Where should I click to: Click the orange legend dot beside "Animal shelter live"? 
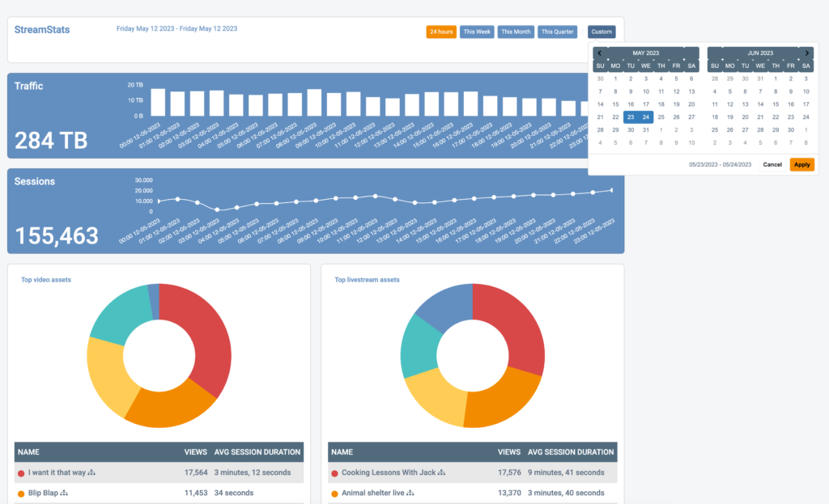coord(335,492)
